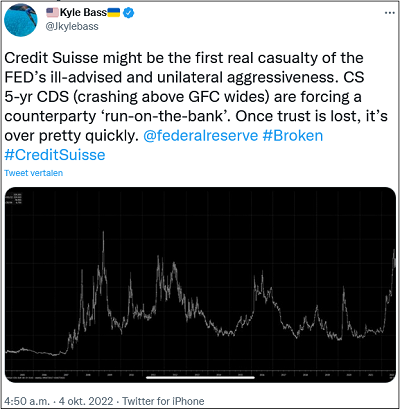Visit the @Jkylebass handle
The image size is (400, 409).
click(x=72, y=26)
